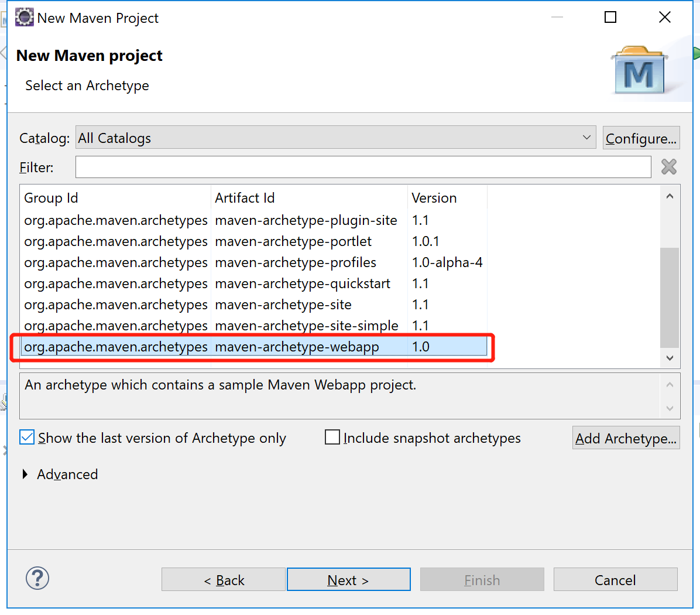The image size is (700, 615).
Task: Click the help question mark icon
Action: point(37,579)
